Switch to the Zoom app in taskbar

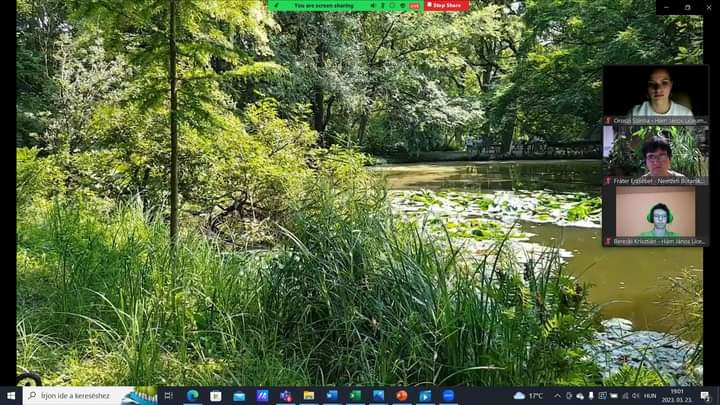[448, 396]
